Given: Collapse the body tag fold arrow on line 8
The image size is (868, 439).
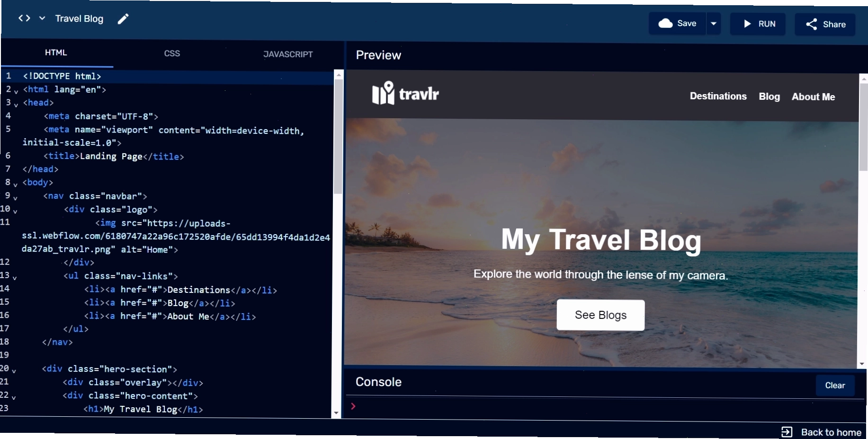Looking at the screenshot, I should coord(16,184).
